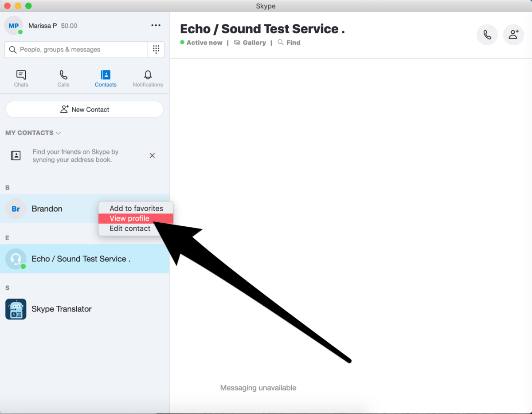Image resolution: width=532 pixels, height=414 pixels.
Task: Open the More options ellipsis menu
Action: click(156, 25)
